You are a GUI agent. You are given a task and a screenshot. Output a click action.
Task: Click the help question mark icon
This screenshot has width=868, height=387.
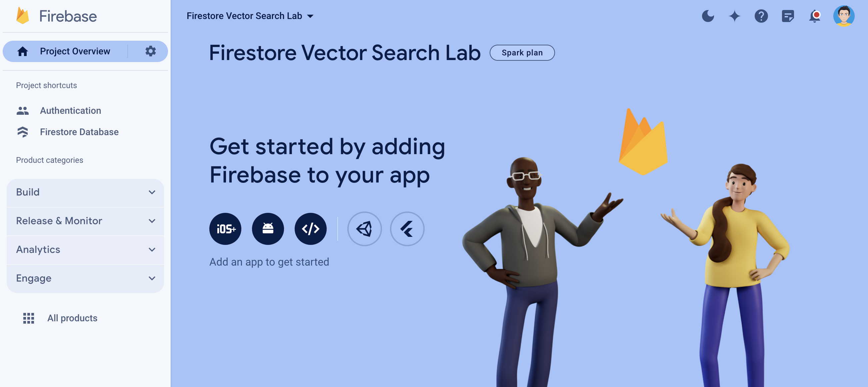tap(761, 16)
